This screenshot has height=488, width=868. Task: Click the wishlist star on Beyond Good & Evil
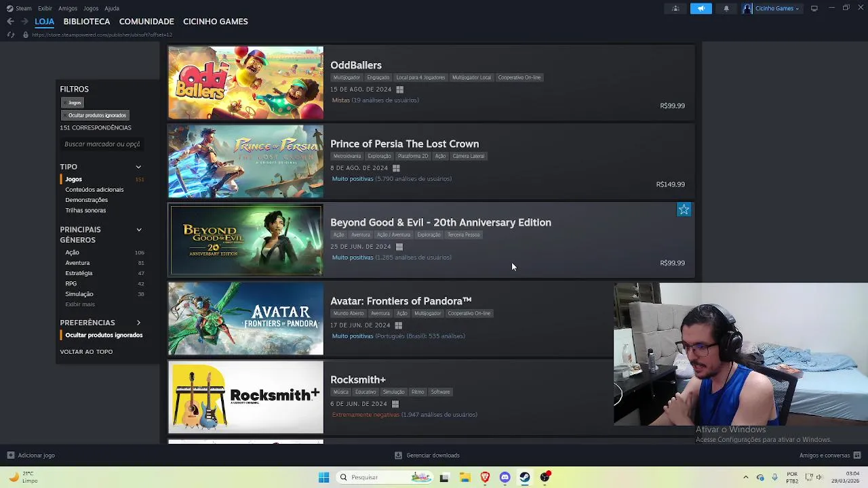click(x=684, y=210)
